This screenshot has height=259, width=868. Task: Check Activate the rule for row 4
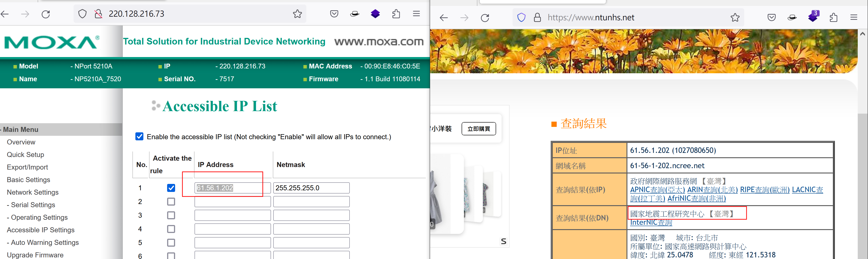tap(171, 229)
